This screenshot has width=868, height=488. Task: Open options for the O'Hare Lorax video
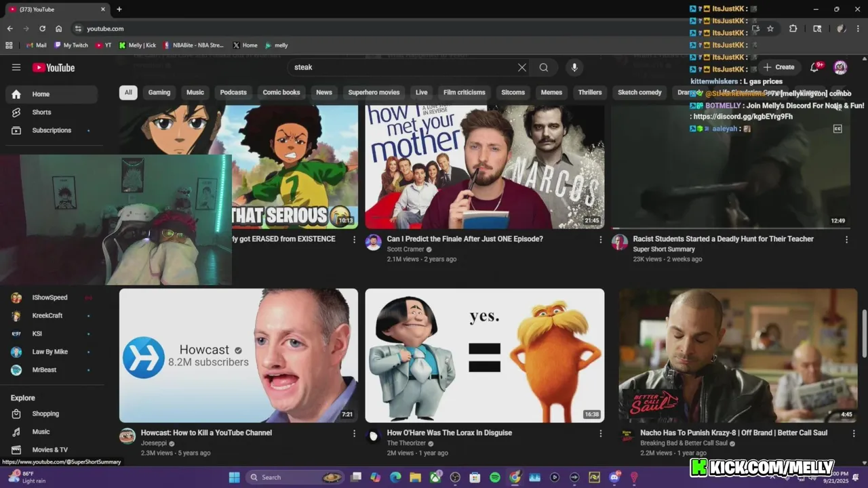[x=600, y=433]
